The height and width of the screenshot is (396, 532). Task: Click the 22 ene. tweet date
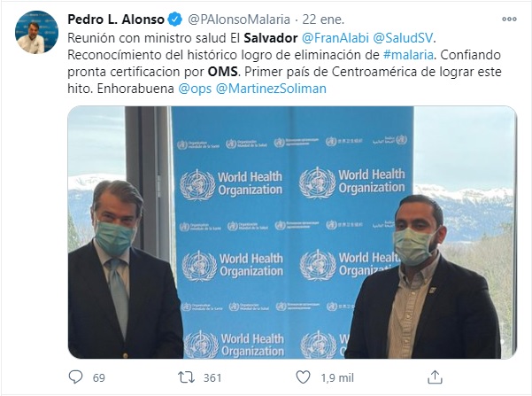323,19
